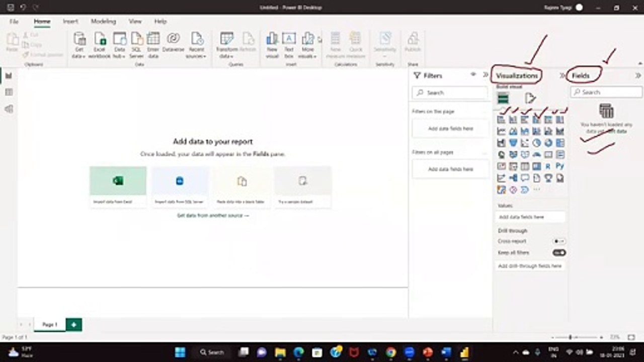This screenshot has width=644, height=362.
Task: Click the Enter data ribbon icon
Action: 153,45
